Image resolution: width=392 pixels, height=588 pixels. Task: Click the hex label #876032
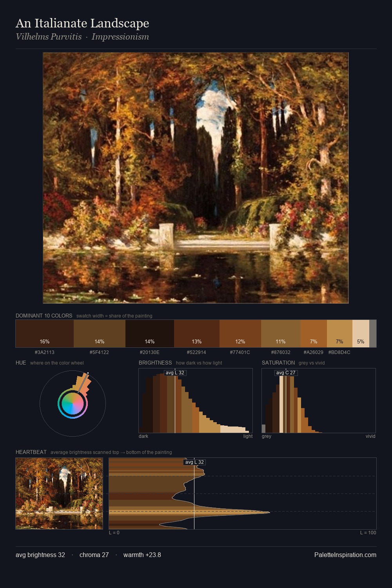(281, 352)
